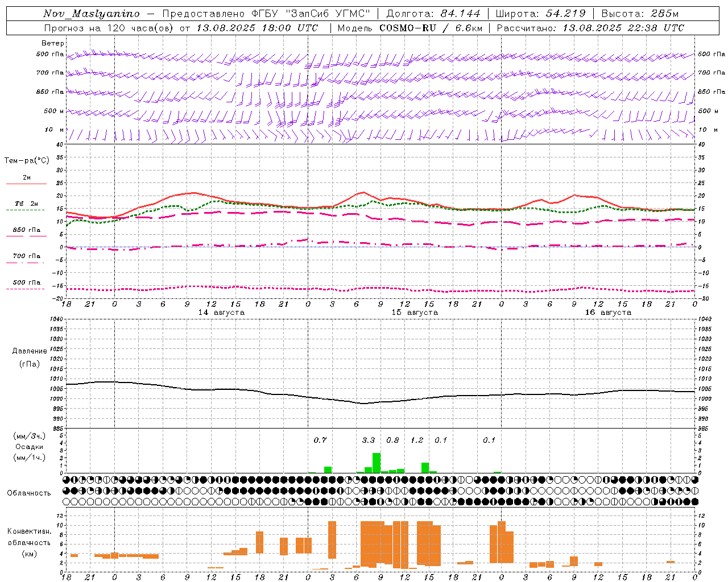Image resolution: width=728 pixels, height=582 pixels.
Task: Click the tallest green precipitation bar
Action: [x=377, y=463]
